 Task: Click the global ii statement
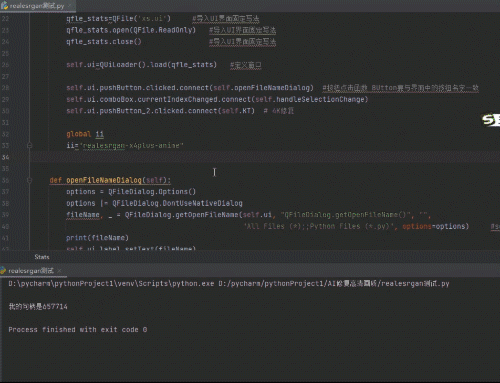85,134
